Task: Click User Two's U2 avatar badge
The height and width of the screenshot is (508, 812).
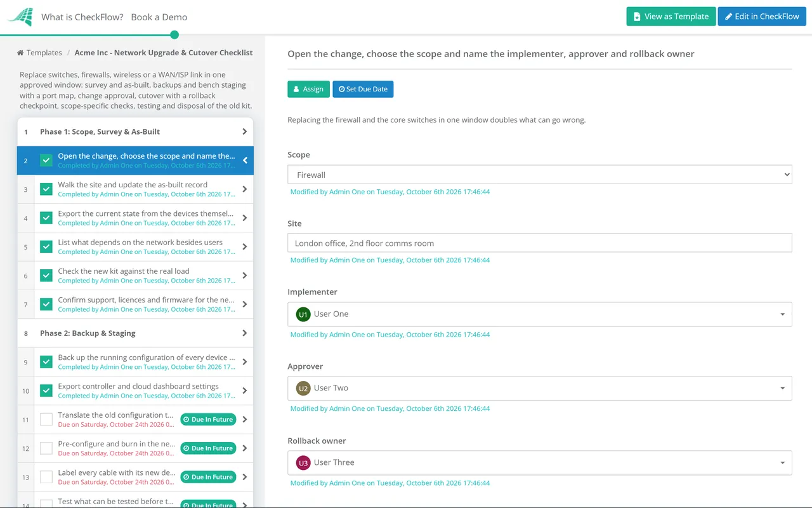Action: pos(303,388)
